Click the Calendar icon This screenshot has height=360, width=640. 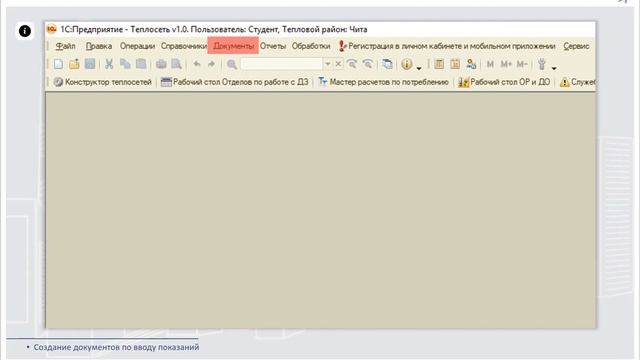click(x=455, y=64)
